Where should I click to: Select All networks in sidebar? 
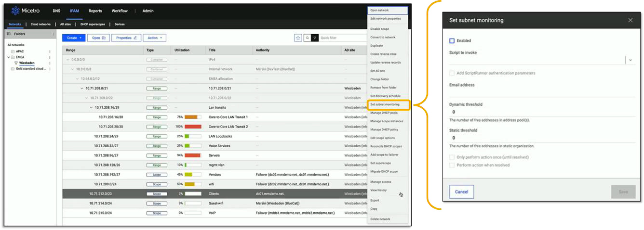(15, 45)
